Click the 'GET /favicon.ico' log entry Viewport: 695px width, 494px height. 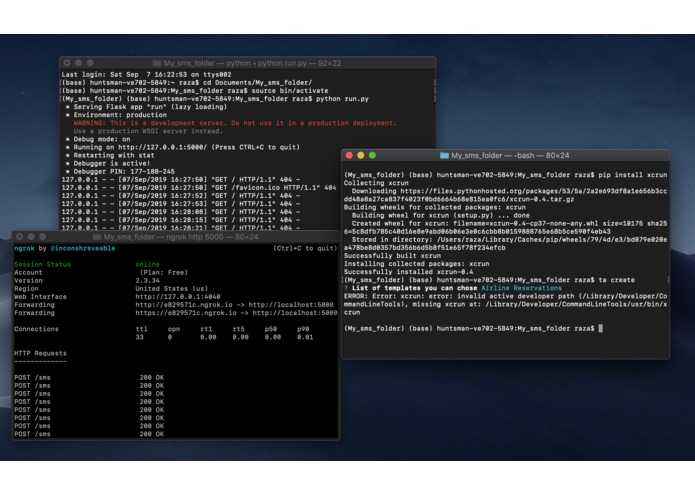[199, 188]
